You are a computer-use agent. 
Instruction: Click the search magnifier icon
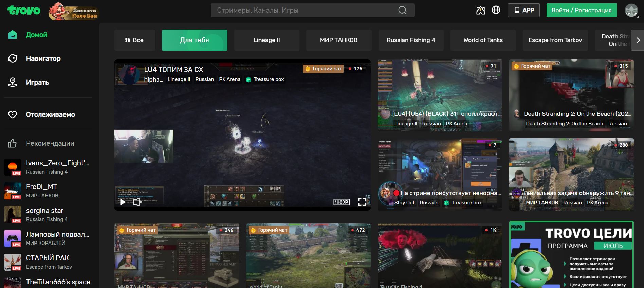pos(402,10)
